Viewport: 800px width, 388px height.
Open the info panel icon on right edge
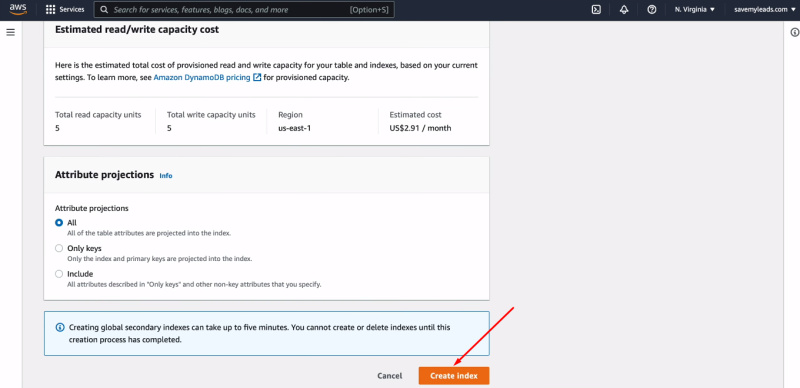click(794, 33)
